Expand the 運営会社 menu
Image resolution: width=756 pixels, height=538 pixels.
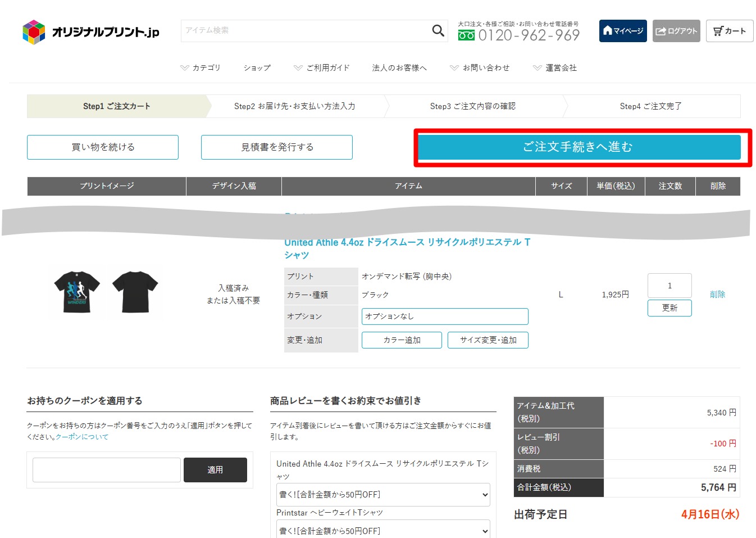pyautogui.click(x=555, y=67)
